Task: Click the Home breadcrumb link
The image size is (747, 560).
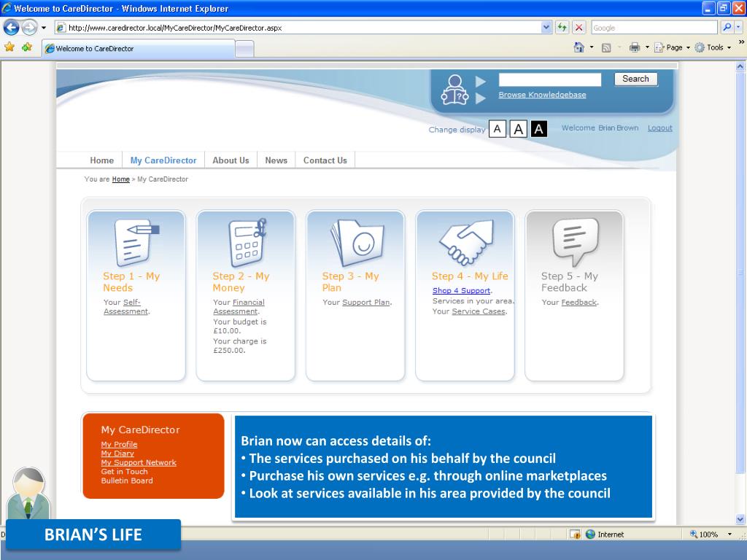Action: pyautogui.click(x=120, y=179)
